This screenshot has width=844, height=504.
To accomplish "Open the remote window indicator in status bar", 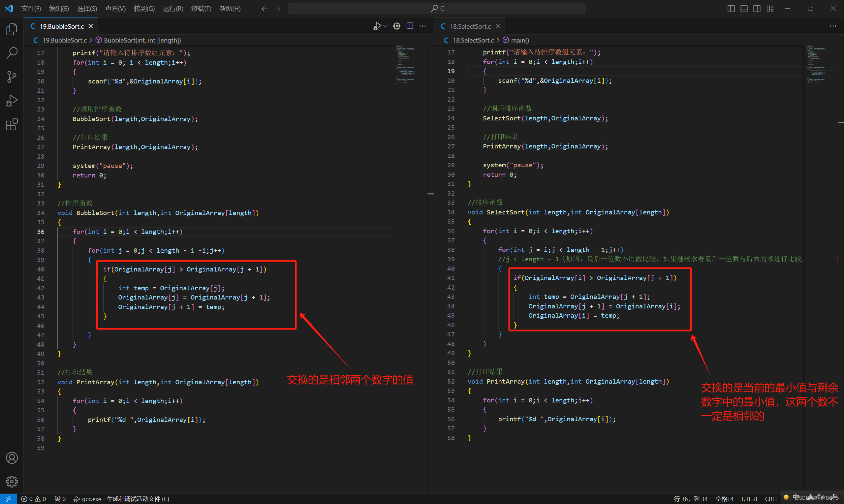I will click(8, 499).
